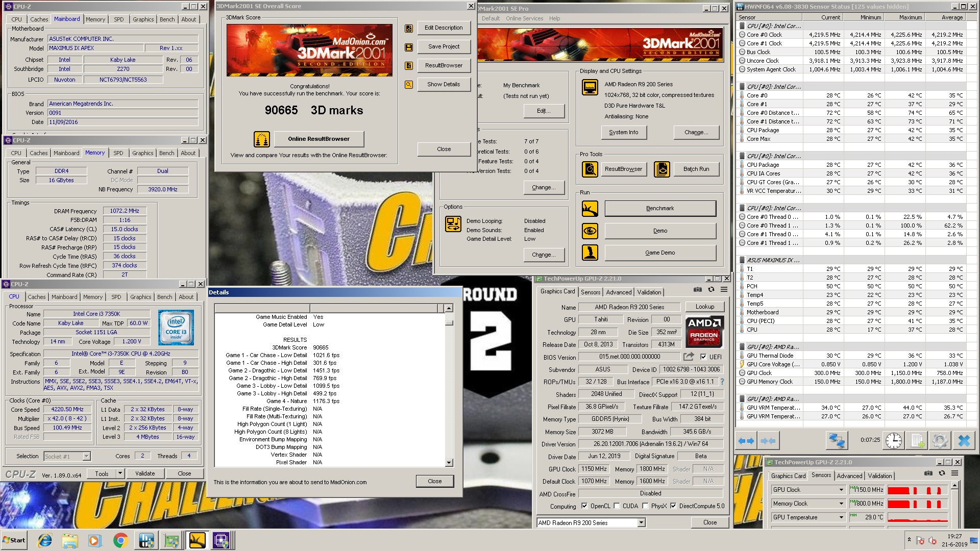This screenshot has width=980, height=551.
Task: Click HWiNFO log file icon with green plus
Action: [917, 440]
